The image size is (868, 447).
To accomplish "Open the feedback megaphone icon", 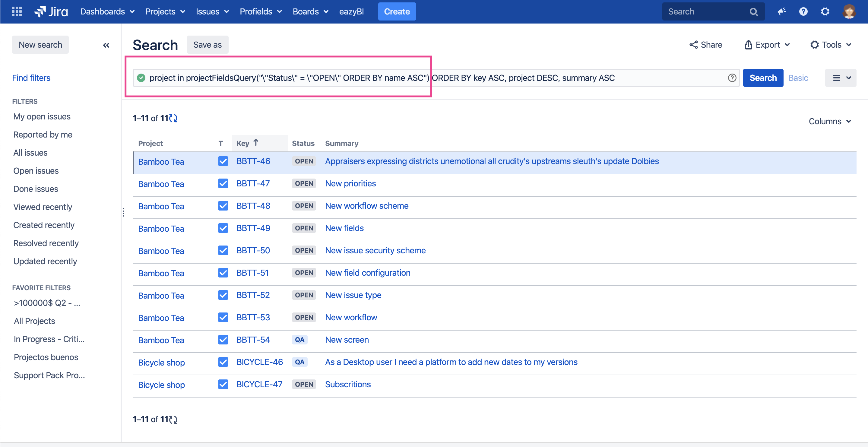I will [x=781, y=11].
